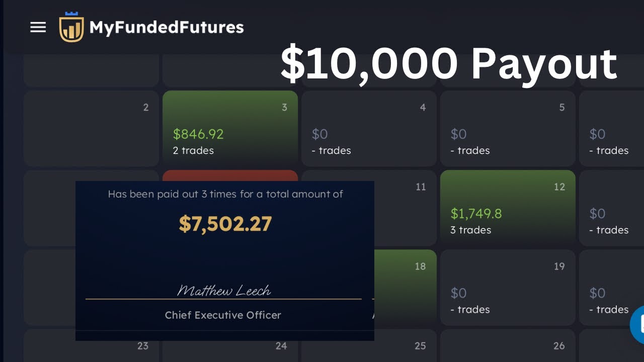Select day 3 with $846.92 profit

(x=230, y=128)
